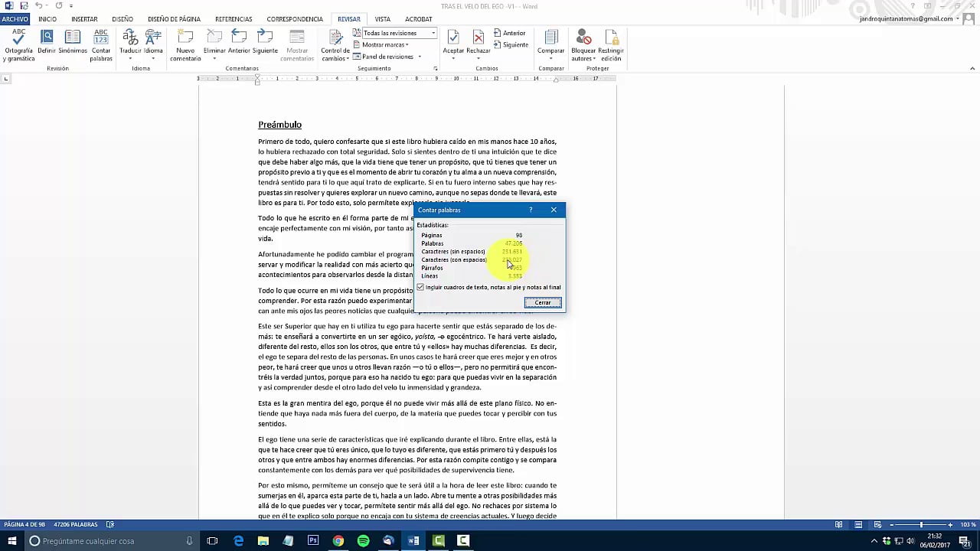
Task: Jump to Anterior change in Cambios group
Action: pos(510,33)
